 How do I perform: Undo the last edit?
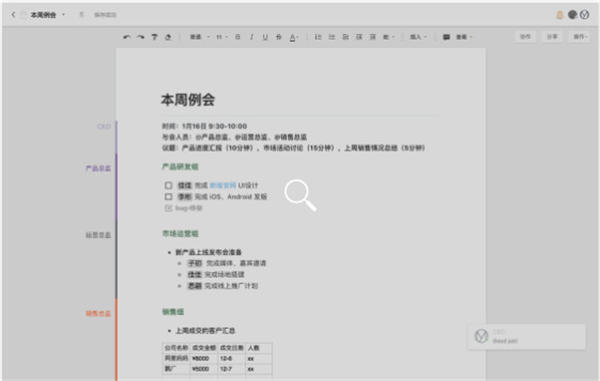tap(127, 37)
